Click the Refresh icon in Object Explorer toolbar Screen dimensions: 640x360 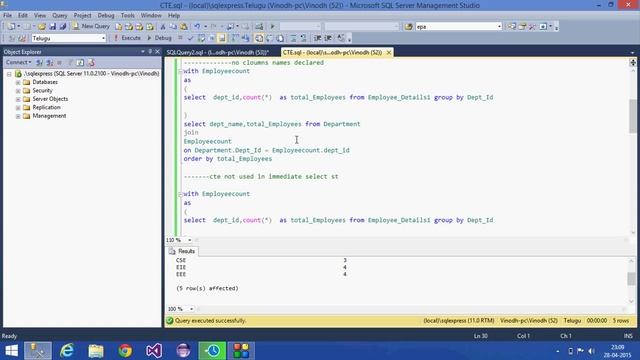80,62
